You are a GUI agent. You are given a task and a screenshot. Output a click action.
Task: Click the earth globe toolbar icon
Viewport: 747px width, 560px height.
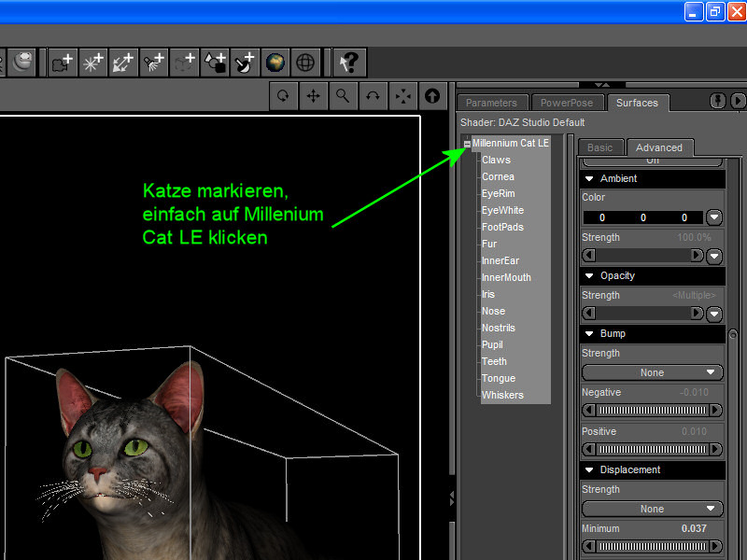pos(275,63)
